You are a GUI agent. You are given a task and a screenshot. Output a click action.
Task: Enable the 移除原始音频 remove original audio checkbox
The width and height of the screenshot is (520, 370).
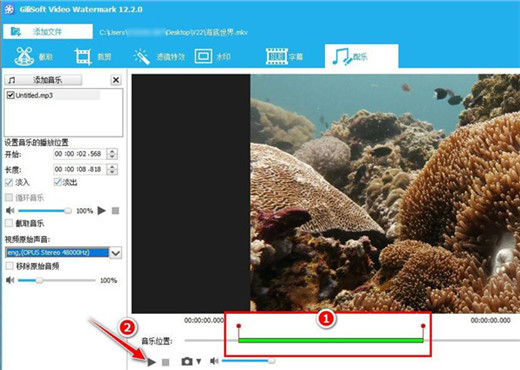pos(9,266)
